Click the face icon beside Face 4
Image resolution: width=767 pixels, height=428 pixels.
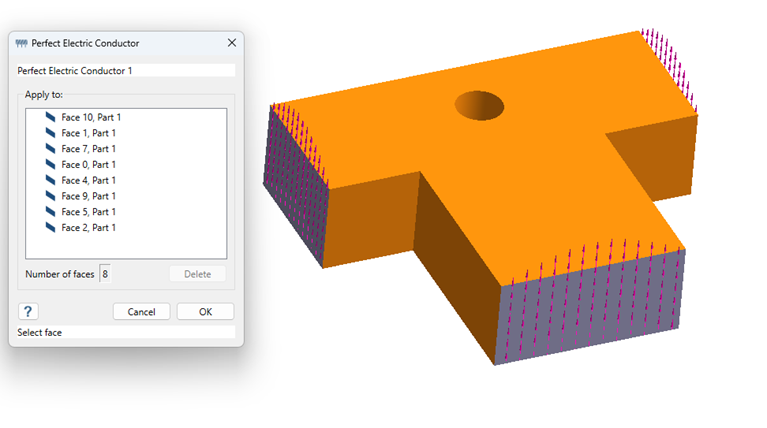pos(50,180)
